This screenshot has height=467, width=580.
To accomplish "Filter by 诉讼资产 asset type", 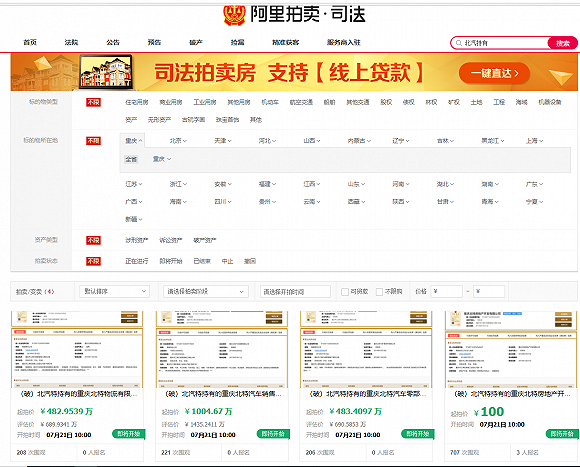I will click(x=171, y=240).
